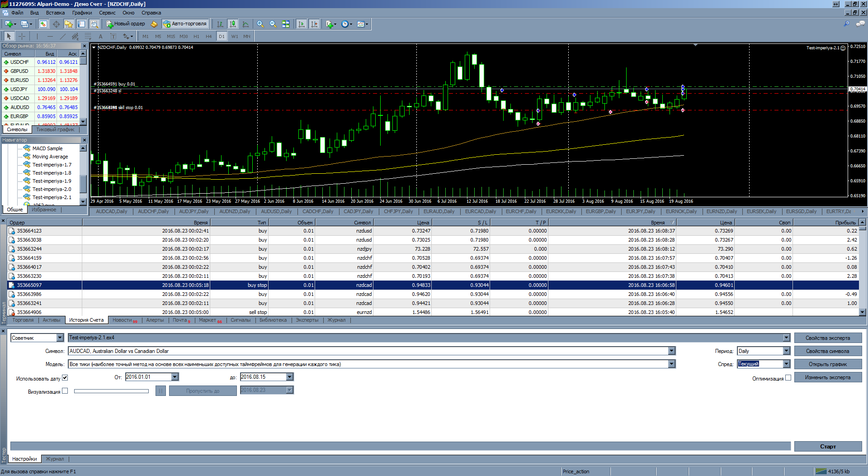The height and width of the screenshot is (476, 868).
Task: Click the Старт button
Action: click(x=828, y=446)
